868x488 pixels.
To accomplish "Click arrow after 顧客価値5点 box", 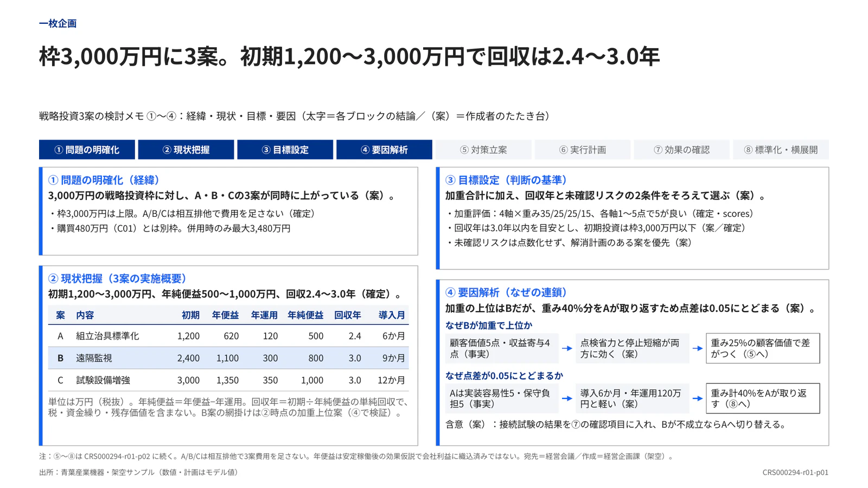I will [x=567, y=348].
